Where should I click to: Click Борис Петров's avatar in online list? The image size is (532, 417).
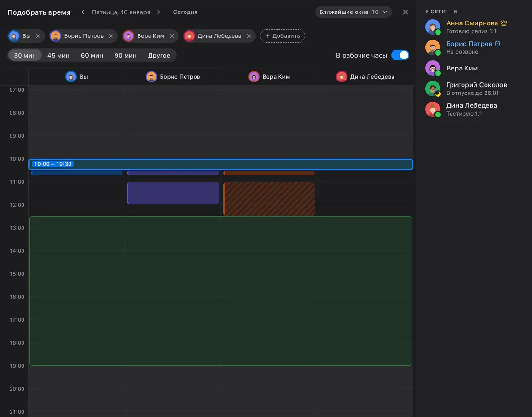tap(433, 47)
